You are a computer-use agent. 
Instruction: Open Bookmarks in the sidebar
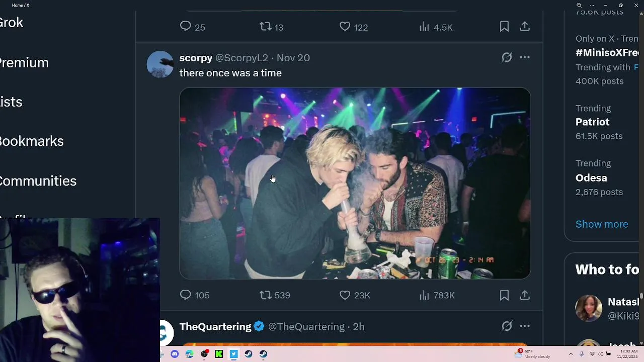(x=31, y=141)
